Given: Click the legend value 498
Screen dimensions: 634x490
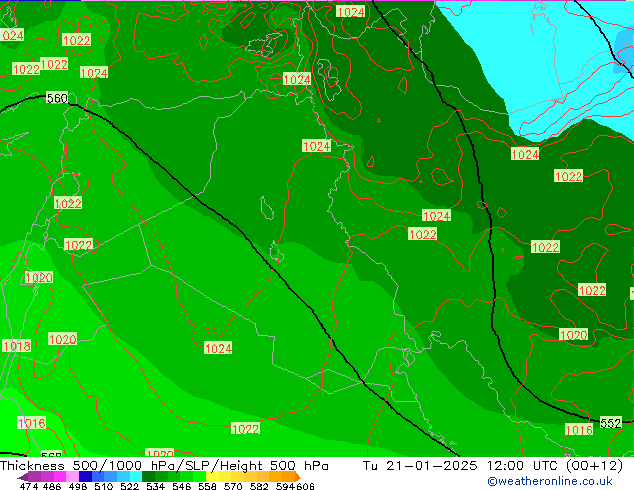Looking at the screenshot, I should point(78,486).
